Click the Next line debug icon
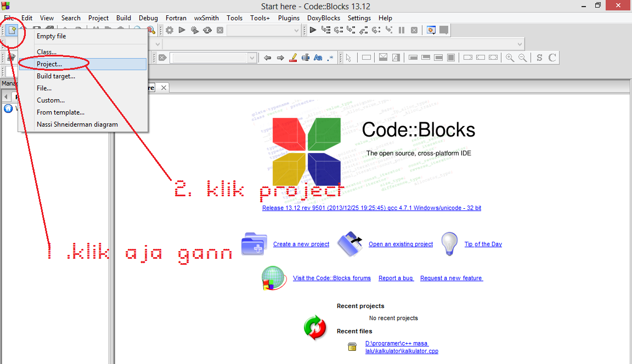The image size is (632, 364). coord(338,30)
